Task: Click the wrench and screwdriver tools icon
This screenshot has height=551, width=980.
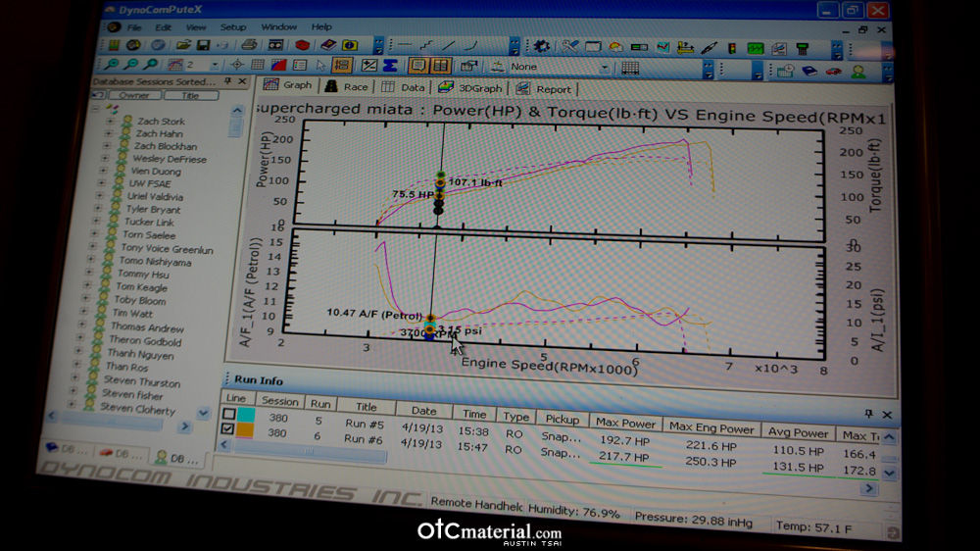Action: pyautogui.click(x=569, y=46)
